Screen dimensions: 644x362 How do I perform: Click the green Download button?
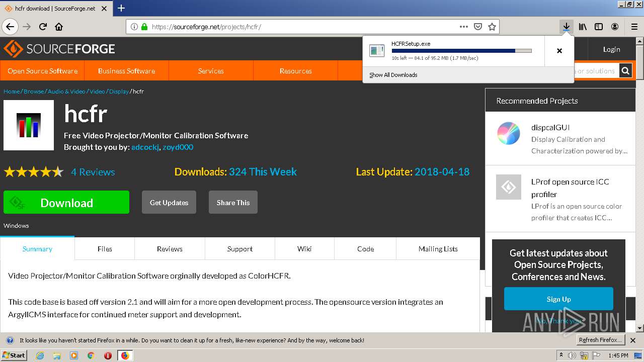tap(66, 203)
